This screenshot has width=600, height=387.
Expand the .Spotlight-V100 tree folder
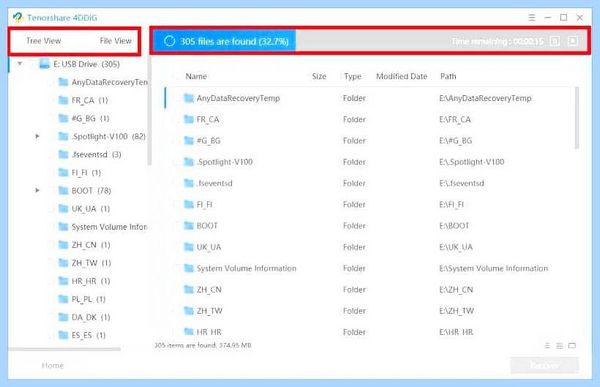point(37,136)
